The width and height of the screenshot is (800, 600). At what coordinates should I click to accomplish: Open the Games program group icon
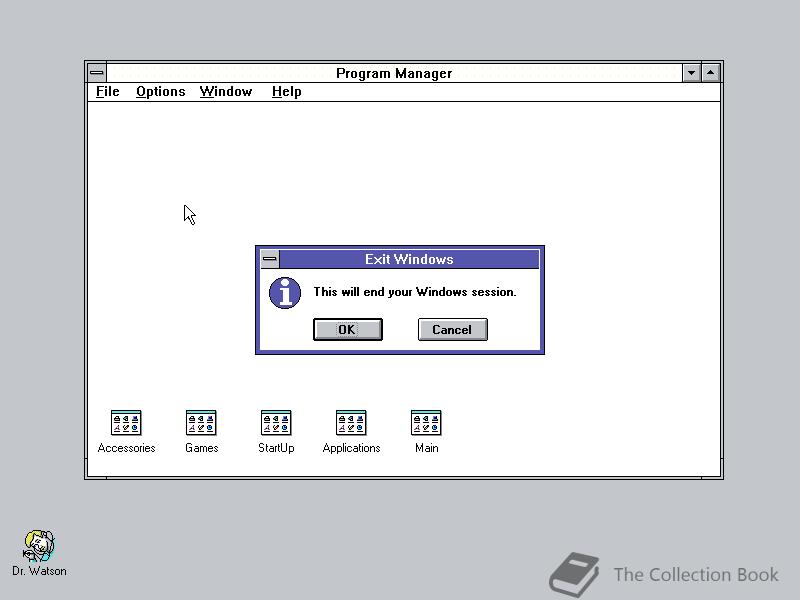[201, 422]
